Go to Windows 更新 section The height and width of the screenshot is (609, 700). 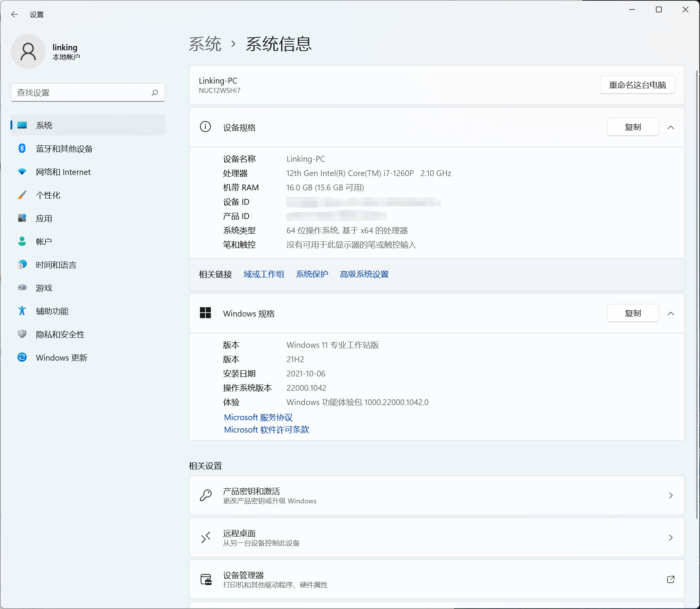click(x=61, y=358)
